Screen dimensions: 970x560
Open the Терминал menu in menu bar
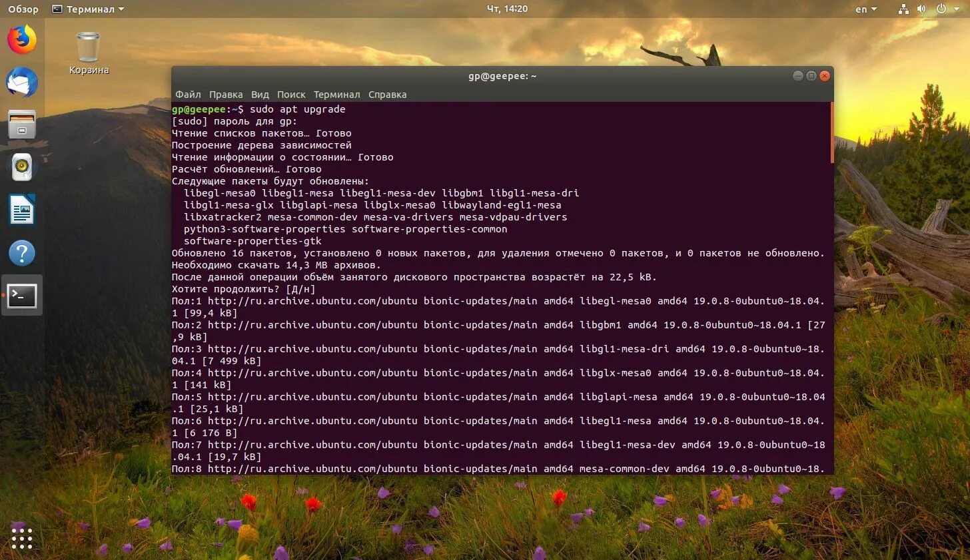click(x=336, y=95)
